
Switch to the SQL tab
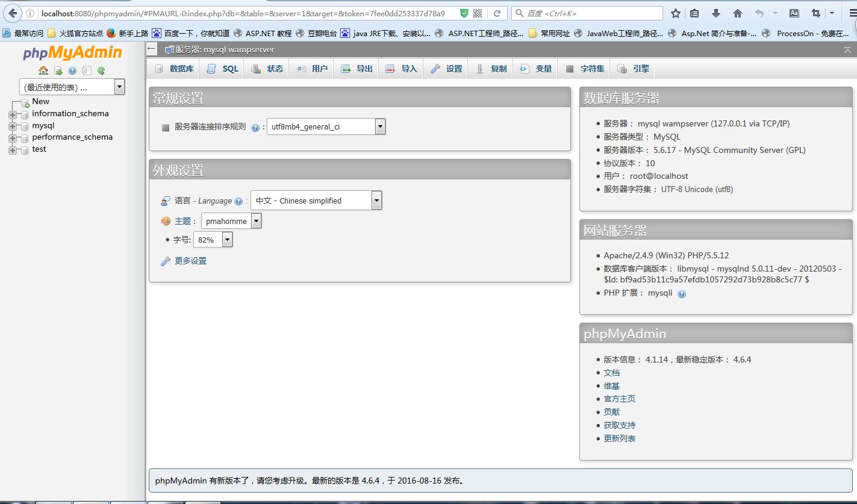[x=223, y=69]
